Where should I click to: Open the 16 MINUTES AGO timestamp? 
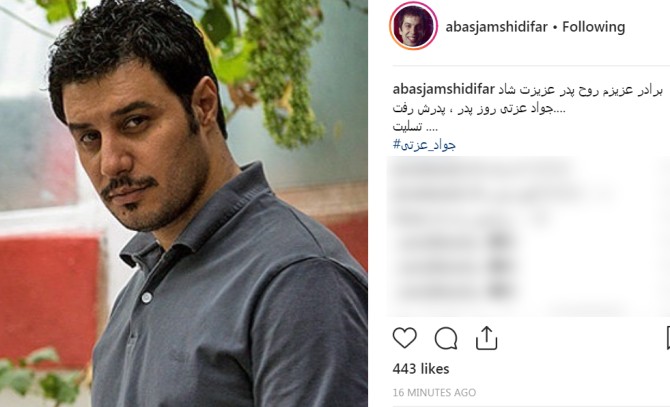click(x=434, y=392)
